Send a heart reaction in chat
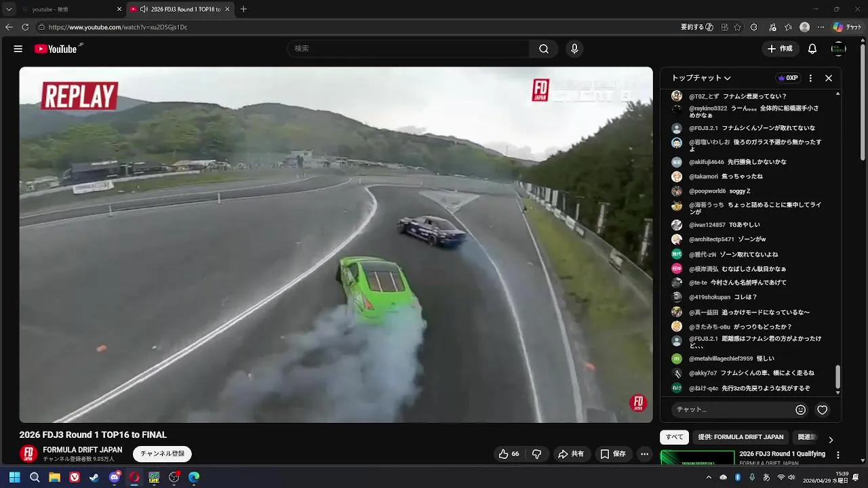This screenshot has width=868, height=488. (x=823, y=410)
